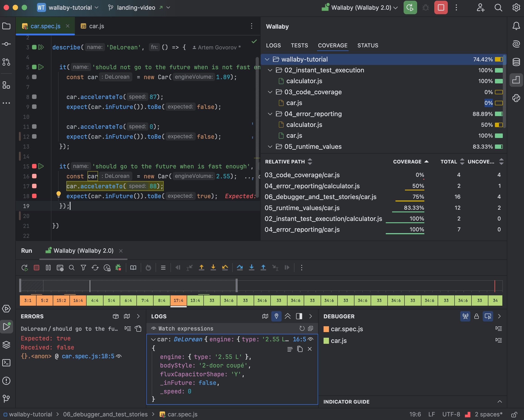
Task: Toggle the screen-cursor button in DEBUGGER header
Action: click(488, 316)
